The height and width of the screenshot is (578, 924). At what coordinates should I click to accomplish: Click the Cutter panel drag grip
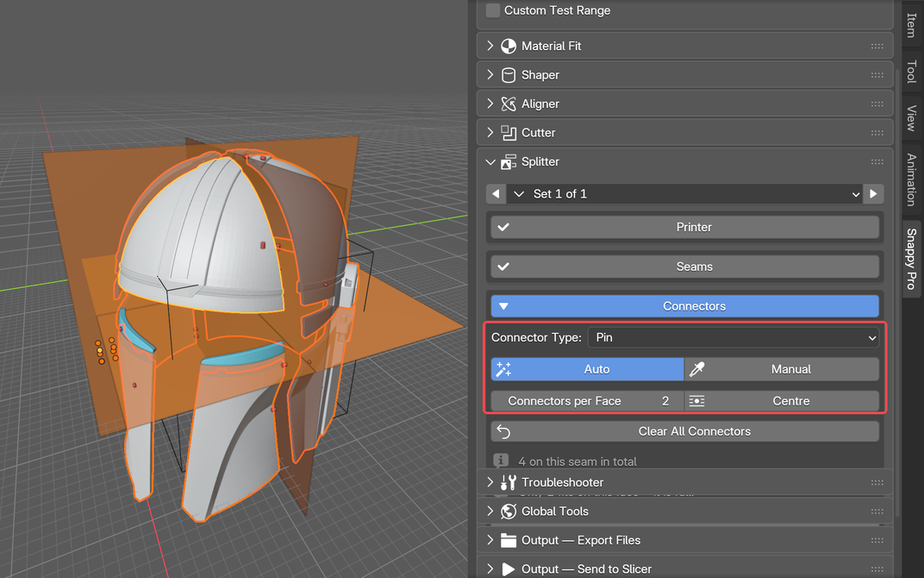877,133
